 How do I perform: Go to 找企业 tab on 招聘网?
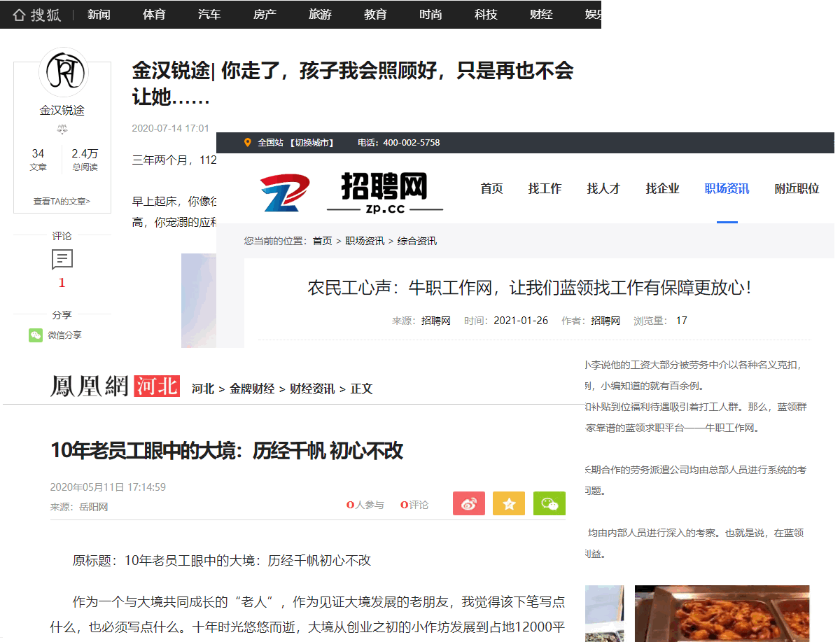click(x=662, y=189)
